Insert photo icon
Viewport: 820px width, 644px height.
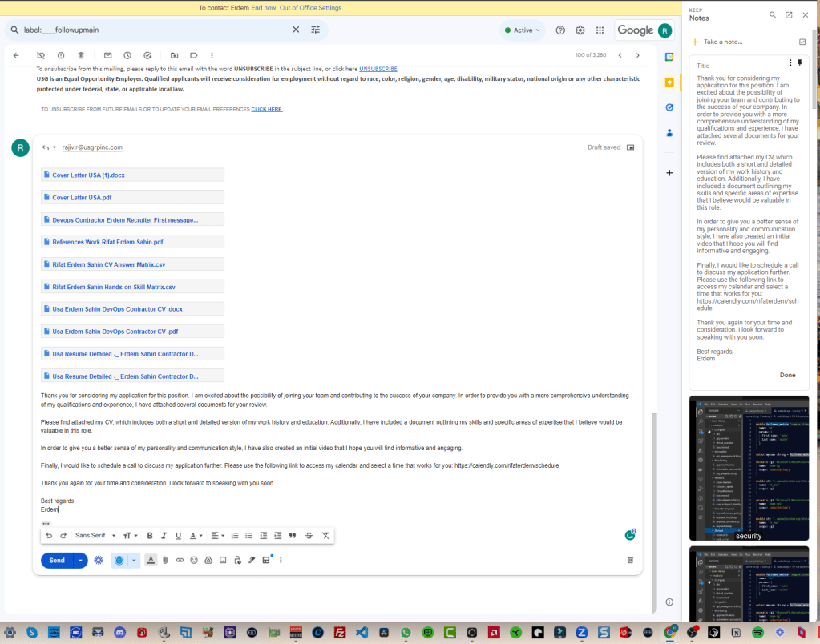click(223, 560)
